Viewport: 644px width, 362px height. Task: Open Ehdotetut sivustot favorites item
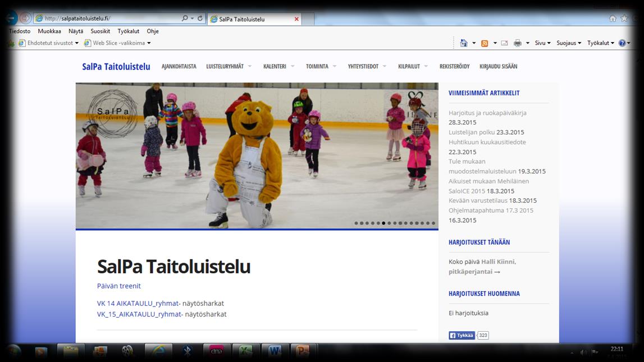pos(48,43)
